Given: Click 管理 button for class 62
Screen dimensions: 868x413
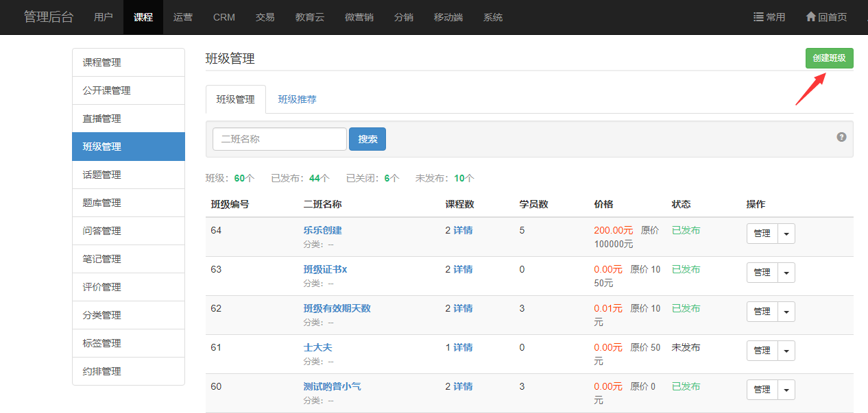Looking at the screenshot, I should (x=762, y=312).
